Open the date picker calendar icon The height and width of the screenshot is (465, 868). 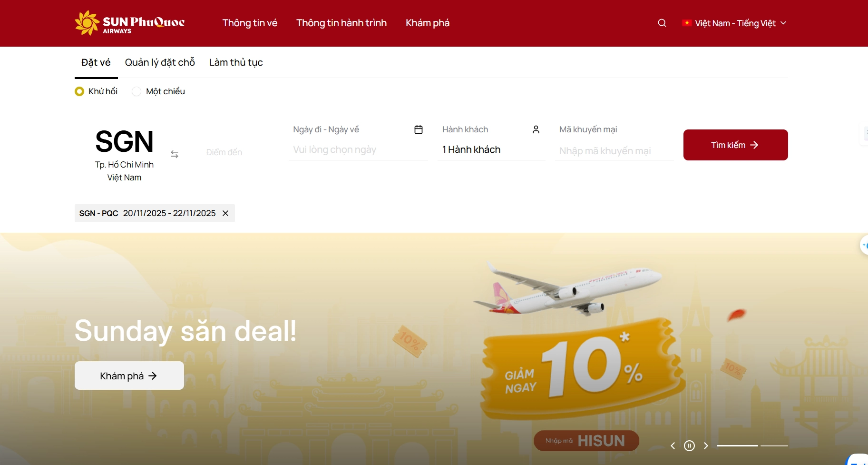tap(419, 129)
